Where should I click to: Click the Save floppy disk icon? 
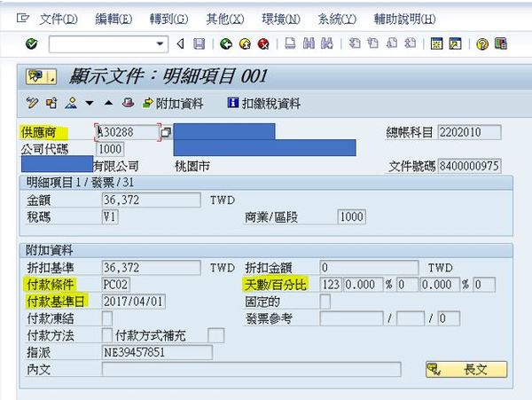coord(199,43)
